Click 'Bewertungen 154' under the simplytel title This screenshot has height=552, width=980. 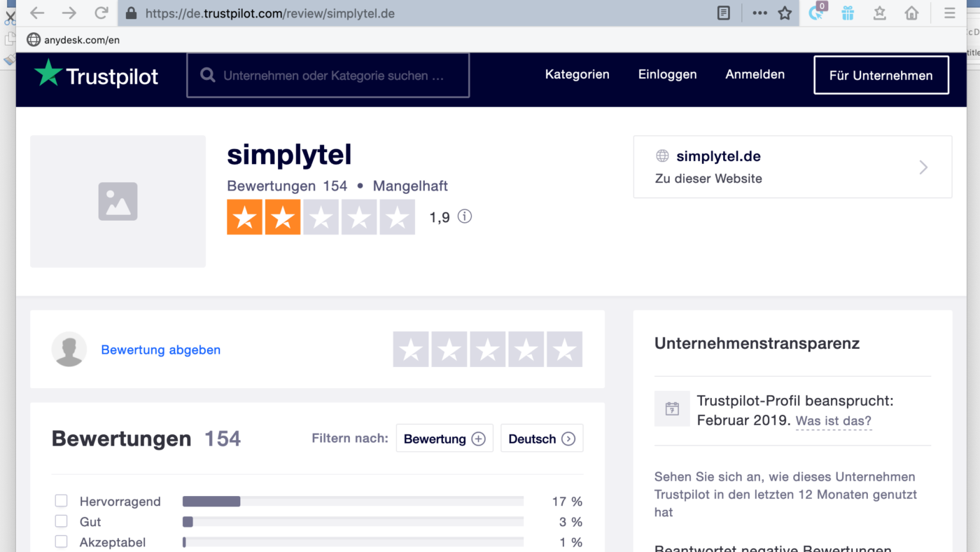pyautogui.click(x=287, y=186)
